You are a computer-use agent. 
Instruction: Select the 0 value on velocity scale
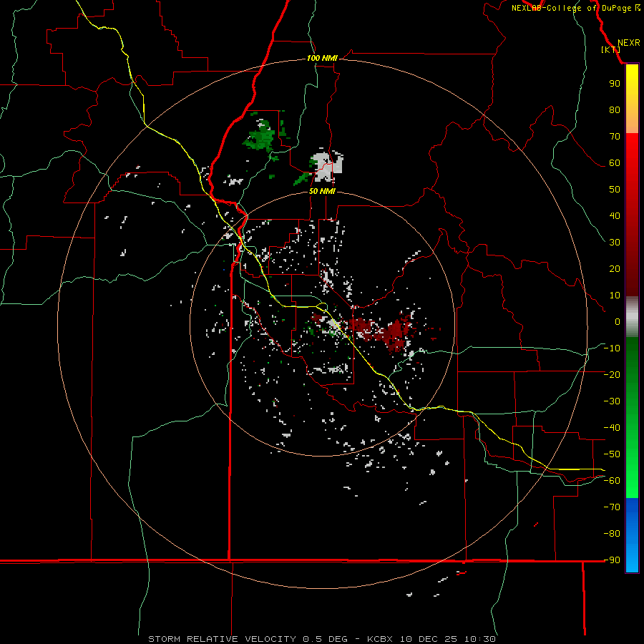coord(618,322)
